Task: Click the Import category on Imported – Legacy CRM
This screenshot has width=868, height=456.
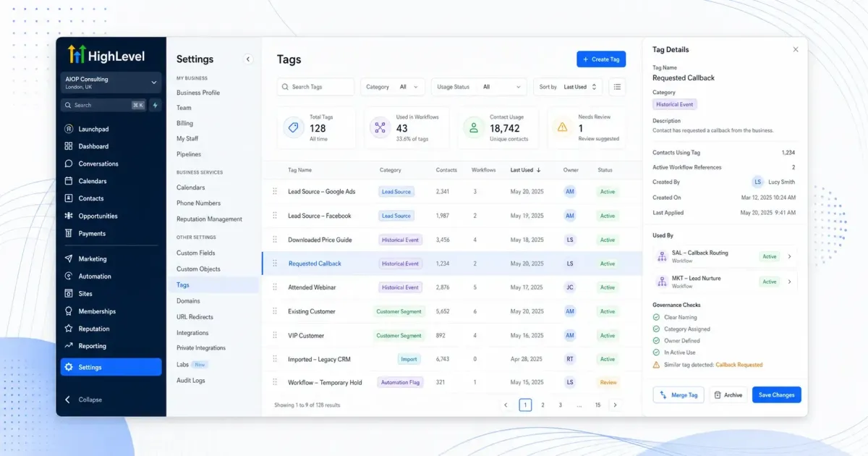Action: [x=409, y=359]
